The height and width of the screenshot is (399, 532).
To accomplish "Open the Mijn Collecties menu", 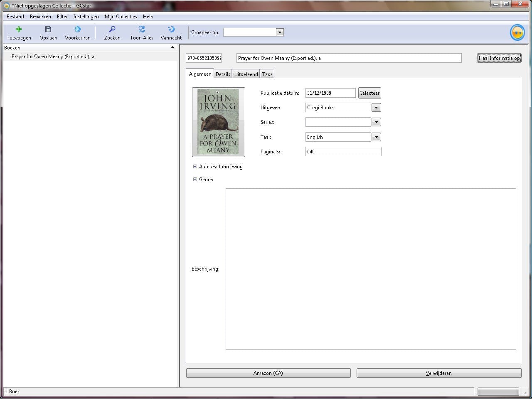I will coord(121,17).
